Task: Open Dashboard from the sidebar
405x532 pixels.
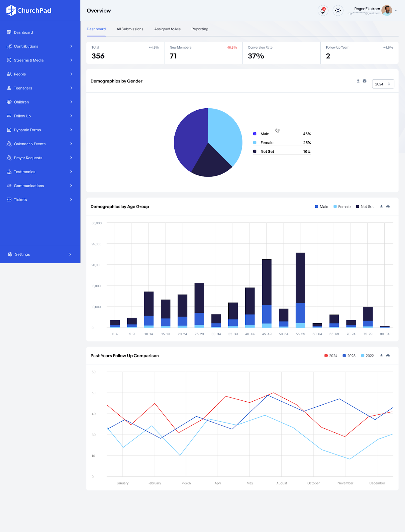Action: tap(23, 32)
